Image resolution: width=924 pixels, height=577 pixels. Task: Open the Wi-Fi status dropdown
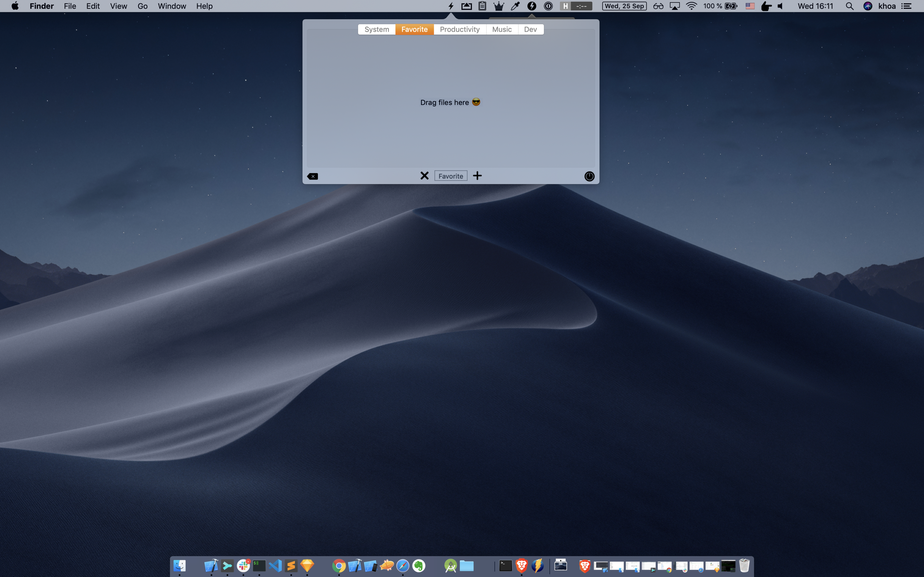(691, 6)
